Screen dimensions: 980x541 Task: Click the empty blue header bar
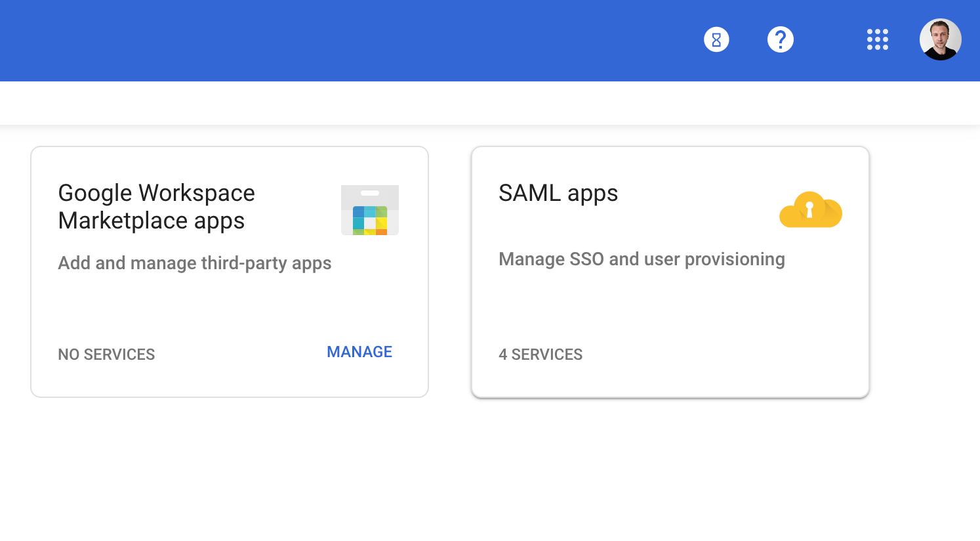point(328,40)
